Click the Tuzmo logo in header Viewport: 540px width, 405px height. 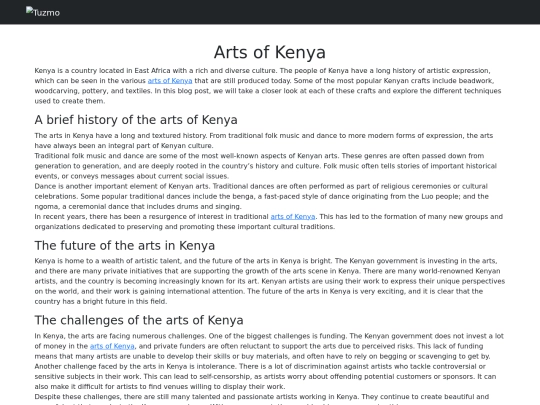pos(43,12)
